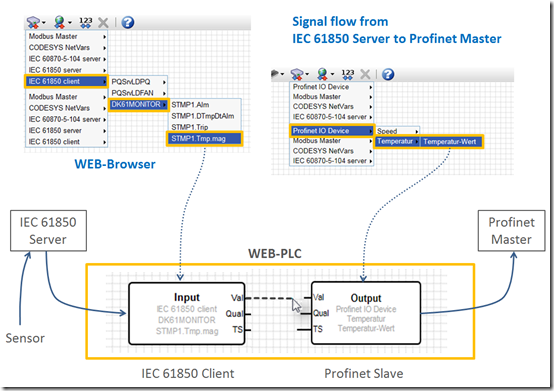This screenshot has width=554, height=391.
Task: Click the network devices icon above the Profinet IO Device menu
Action: [297, 74]
